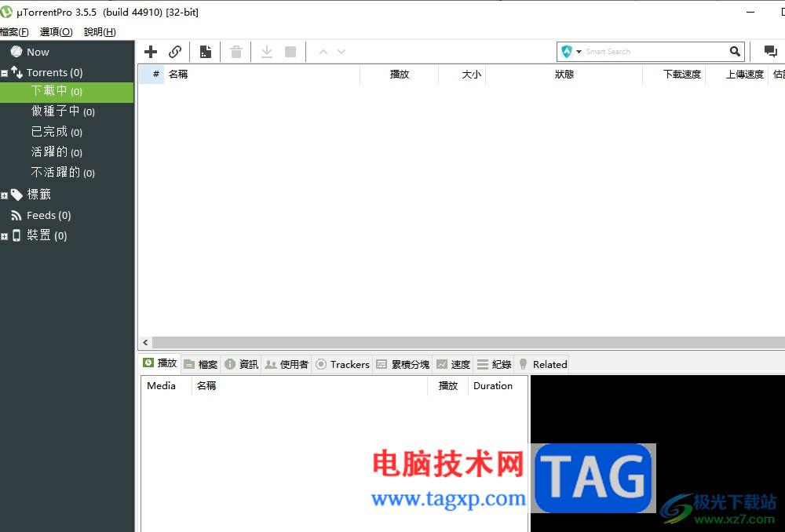Image resolution: width=785 pixels, height=532 pixels.
Task: Select 標籤 in the sidebar
Action: coord(38,194)
